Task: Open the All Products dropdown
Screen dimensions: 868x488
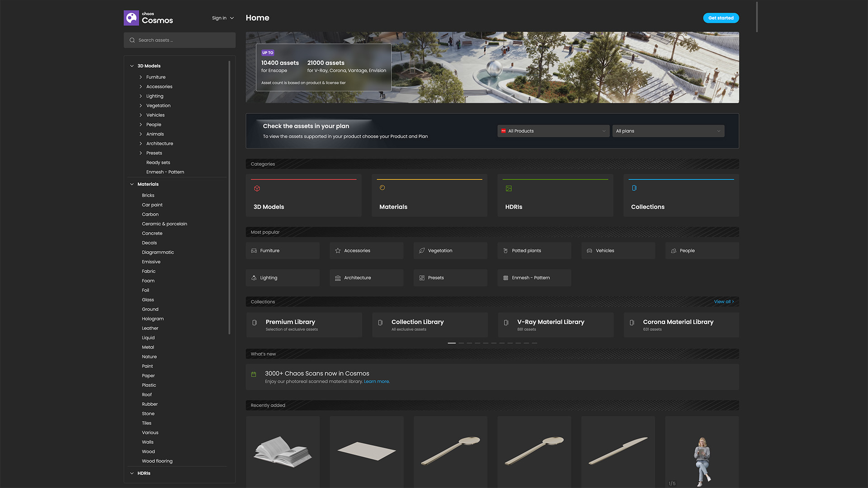Action: [553, 131]
